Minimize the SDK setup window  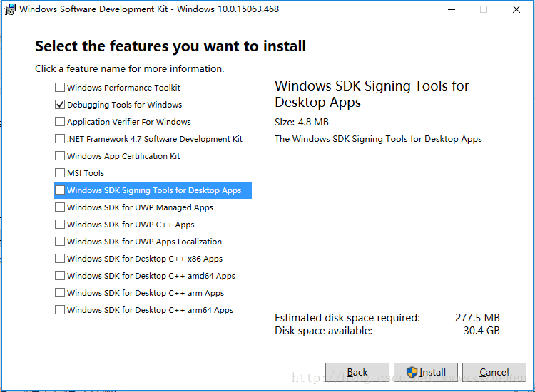452,9
